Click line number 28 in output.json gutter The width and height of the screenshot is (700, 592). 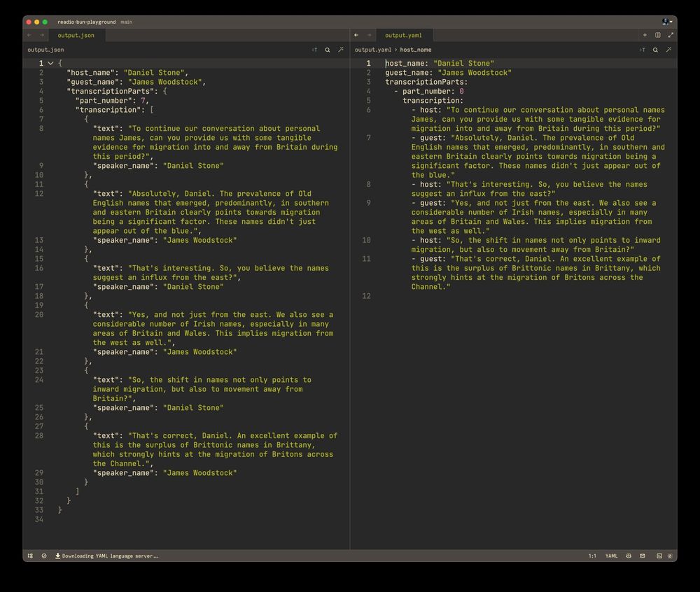(39, 435)
